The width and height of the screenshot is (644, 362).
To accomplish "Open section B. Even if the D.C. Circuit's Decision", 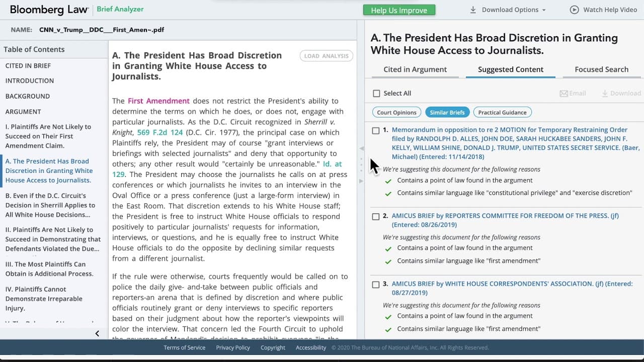I will (50, 205).
